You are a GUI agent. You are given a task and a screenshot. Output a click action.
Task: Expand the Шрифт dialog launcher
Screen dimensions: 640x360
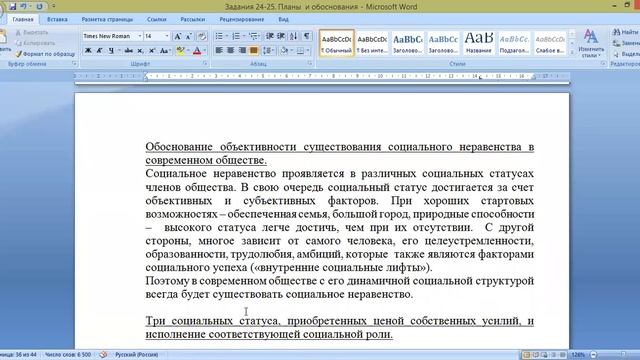coord(205,64)
